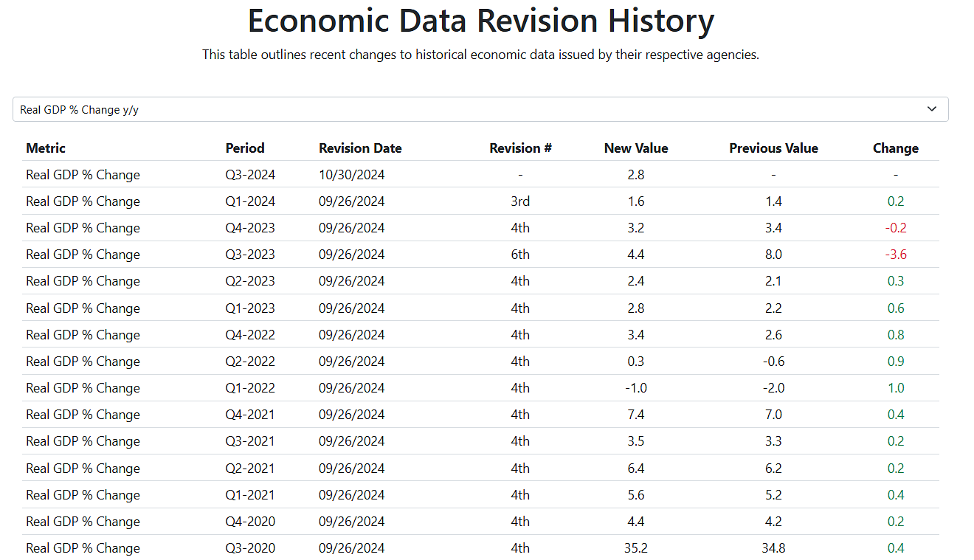The height and width of the screenshot is (560, 974).
Task: Click the 6th revision number cell
Action: (520, 255)
